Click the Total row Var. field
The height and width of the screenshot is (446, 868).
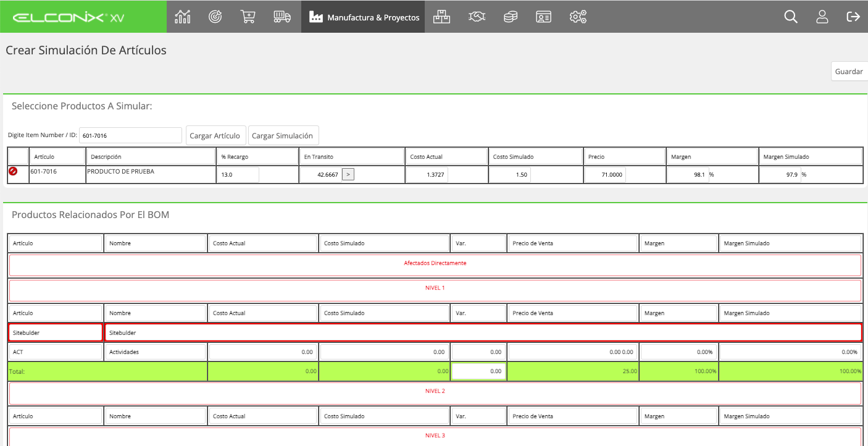(x=478, y=371)
